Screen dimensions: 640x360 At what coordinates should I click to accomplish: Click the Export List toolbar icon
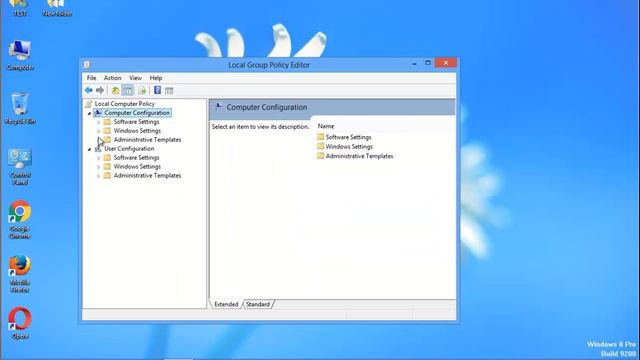tap(142, 90)
